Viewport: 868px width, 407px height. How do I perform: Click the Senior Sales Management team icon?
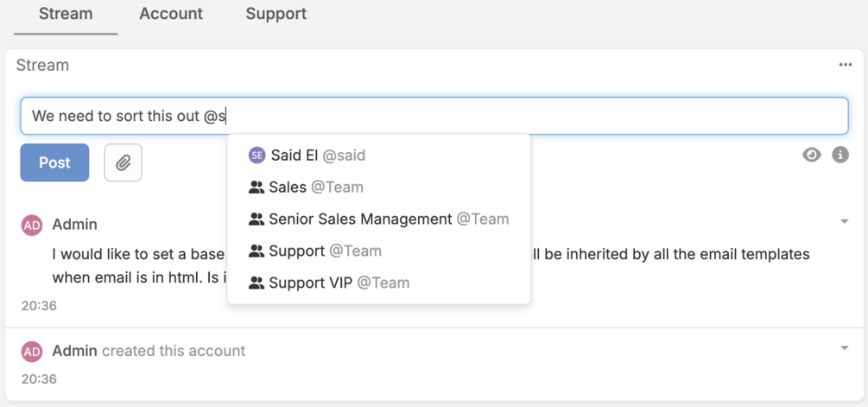257,219
